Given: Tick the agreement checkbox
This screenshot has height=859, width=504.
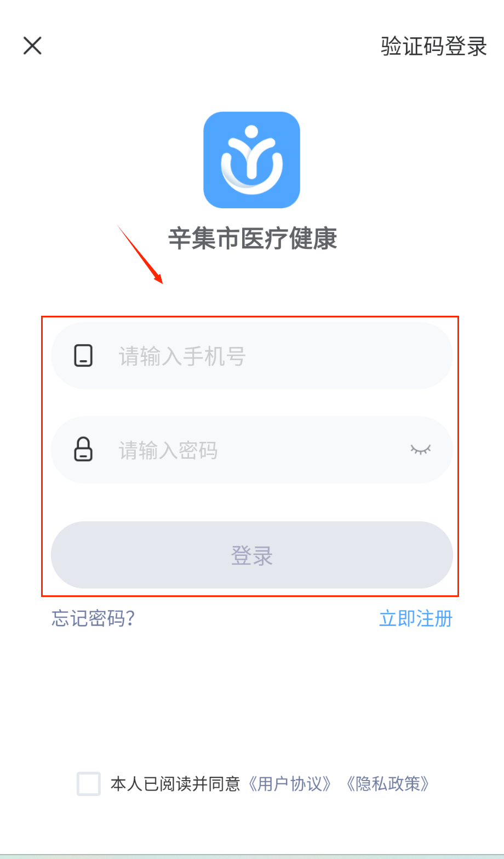Looking at the screenshot, I should [x=89, y=783].
